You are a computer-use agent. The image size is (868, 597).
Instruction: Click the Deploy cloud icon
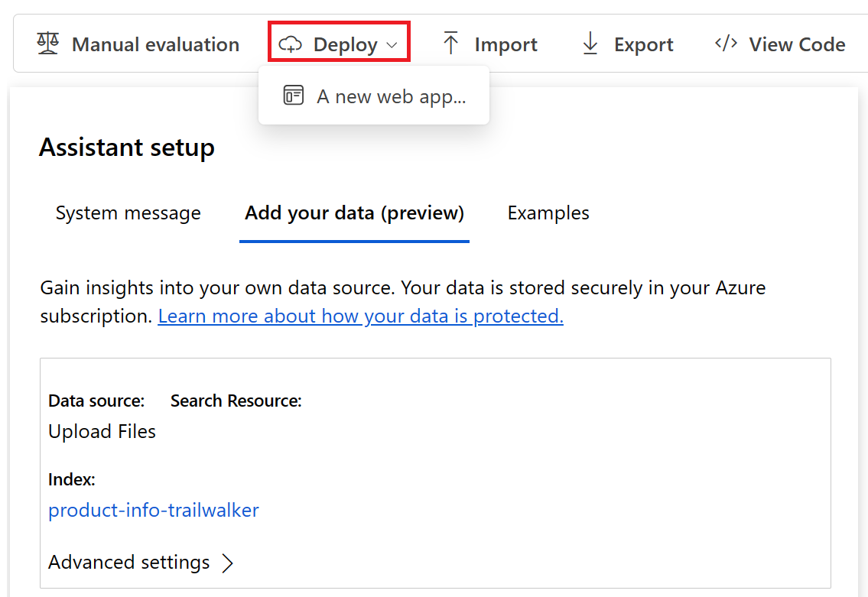pyautogui.click(x=290, y=44)
